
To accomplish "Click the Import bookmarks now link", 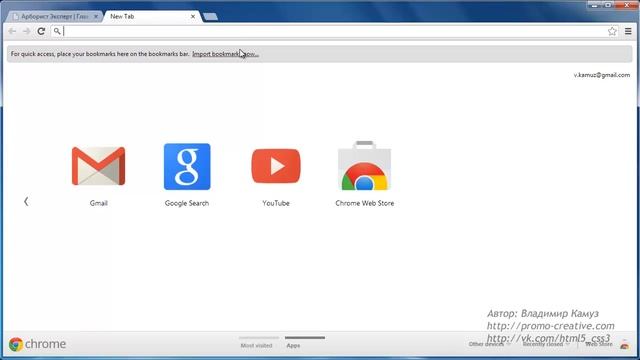I will point(225,54).
